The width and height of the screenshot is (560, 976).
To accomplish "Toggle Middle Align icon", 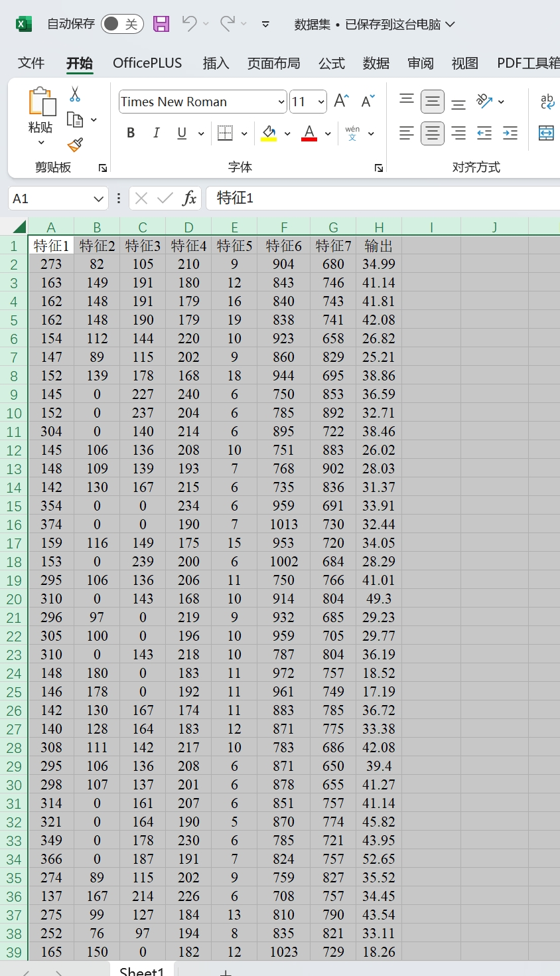I will [x=433, y=102].
